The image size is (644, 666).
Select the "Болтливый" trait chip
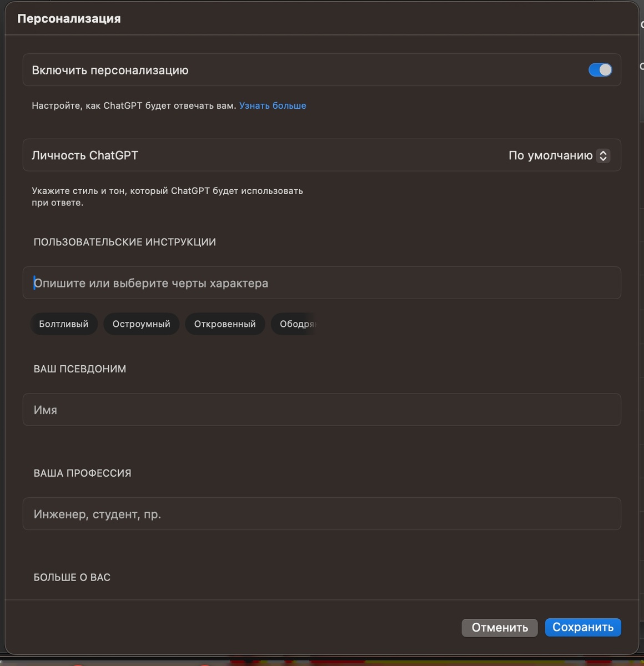coord(64,324)
